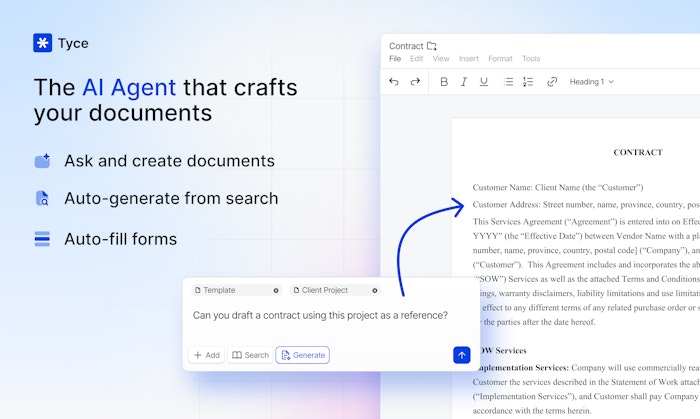Toggle Italic formatting
Viewport: 700px width, 419px height.
pos(464,82)
